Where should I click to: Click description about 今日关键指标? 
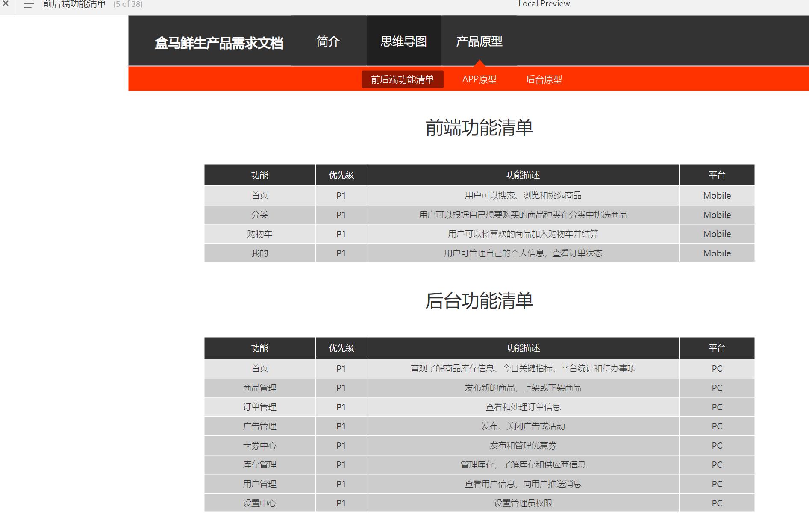coord(523,369)
